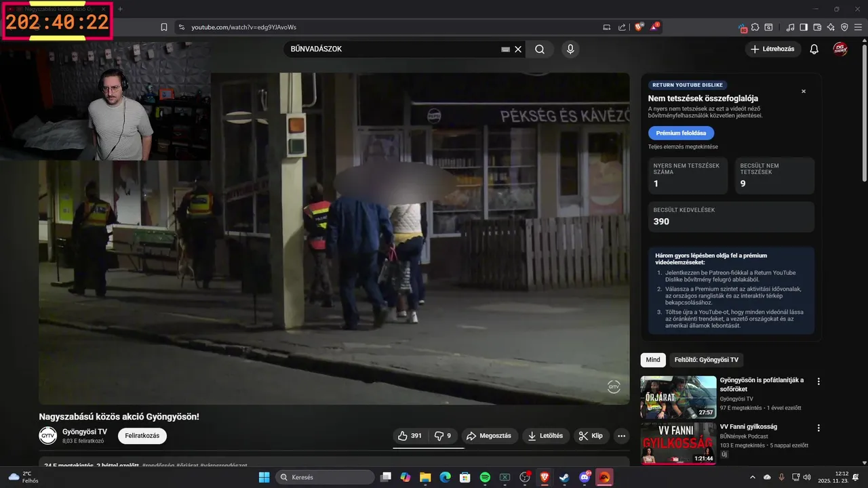The height and width of the screenshot is (488, 868).
Task: Click the Return YouTube Dislike extension icon
Action: [744, 28]
